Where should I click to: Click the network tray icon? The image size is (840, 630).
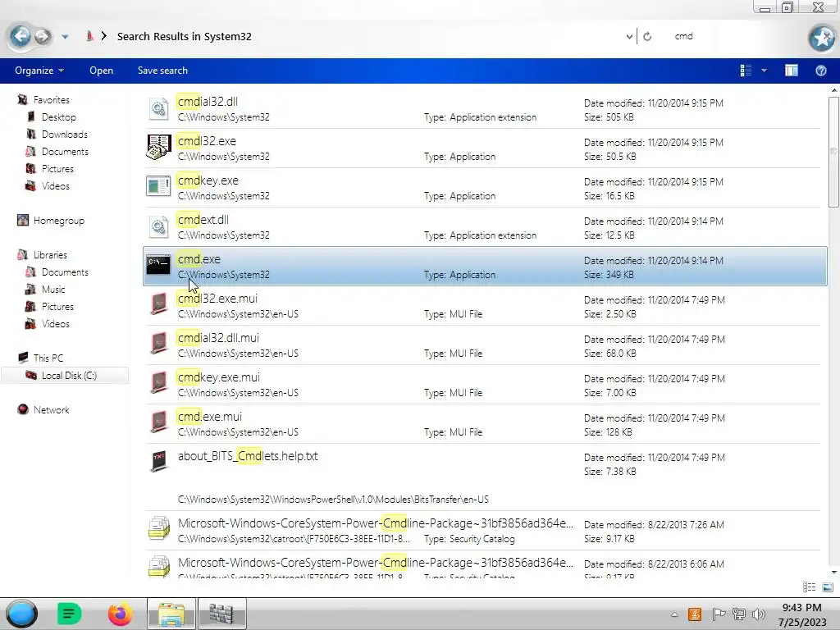739,614
